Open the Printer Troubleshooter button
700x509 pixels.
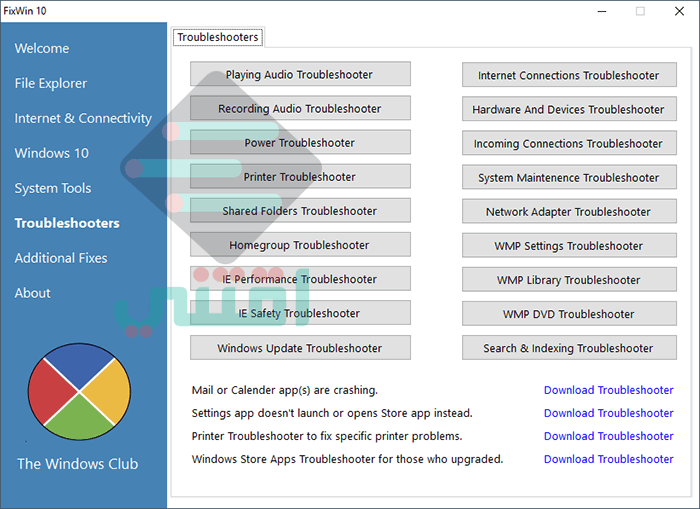[x=300, y=176]
